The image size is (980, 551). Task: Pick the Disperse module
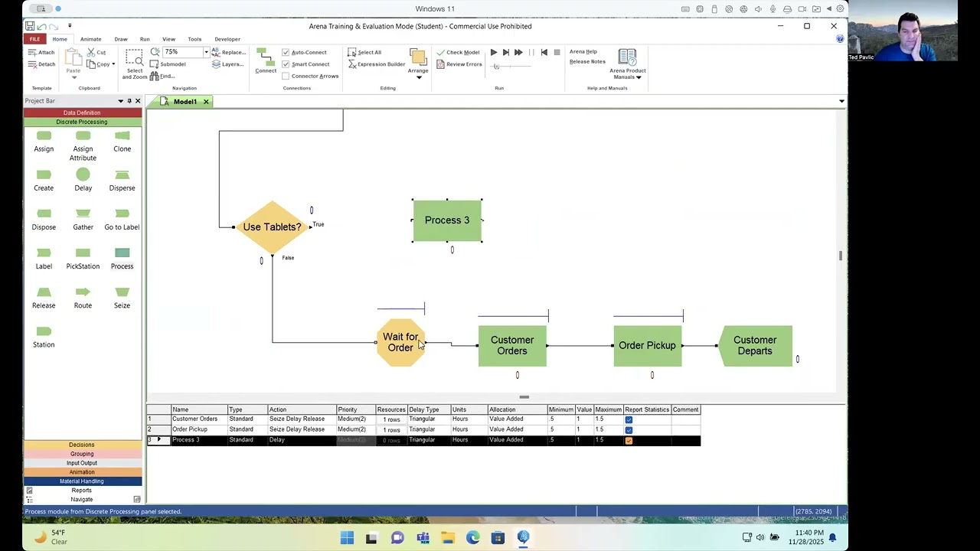point(122,180)
